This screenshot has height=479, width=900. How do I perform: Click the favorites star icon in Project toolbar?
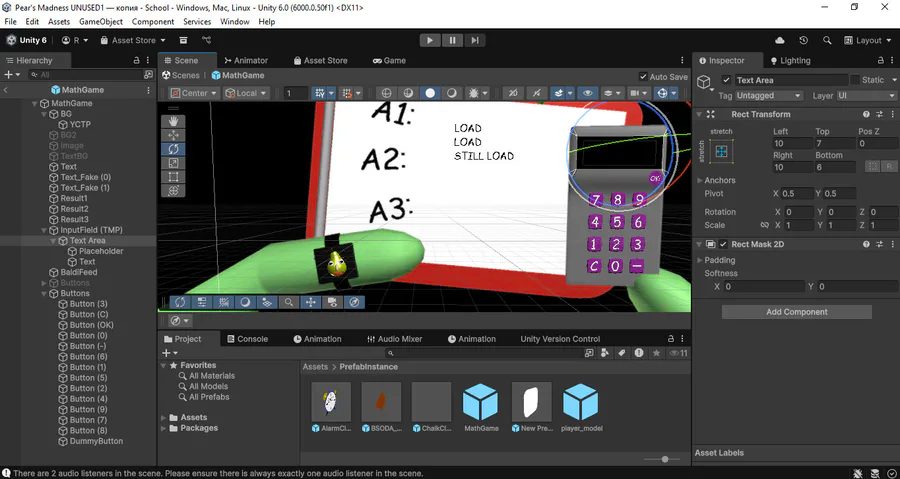[x=657, y=353]
